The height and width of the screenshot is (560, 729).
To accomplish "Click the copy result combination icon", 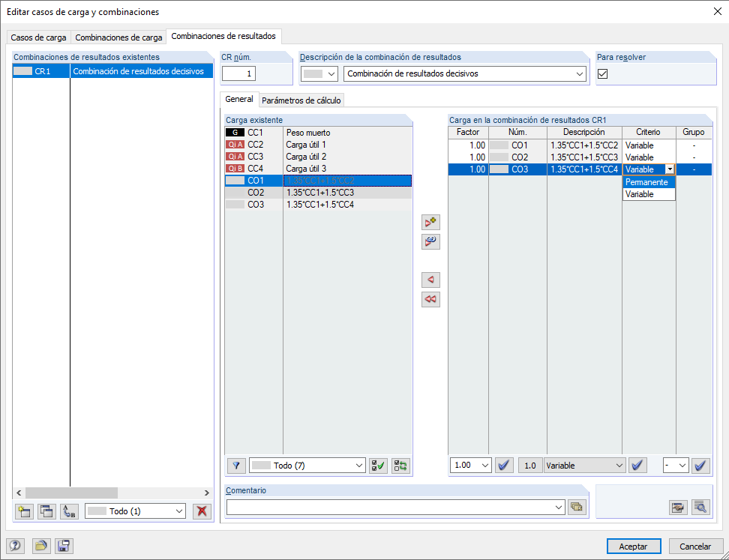I will pos(46,511).
